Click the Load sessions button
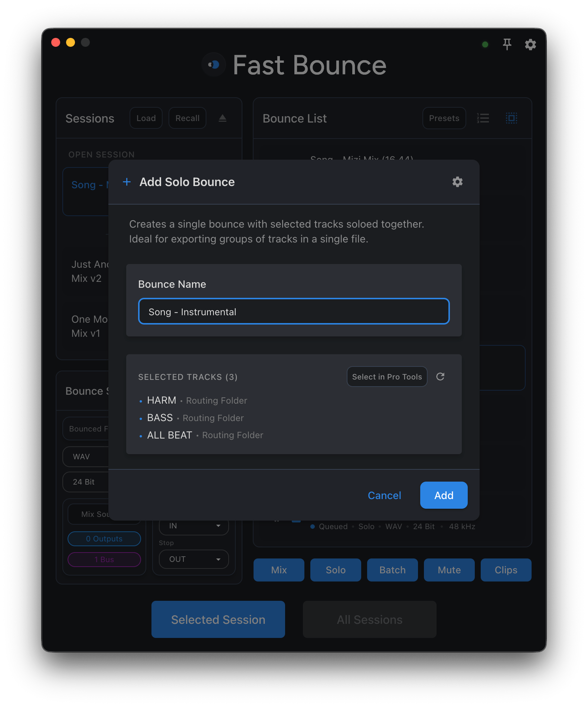 pos(146,118)
